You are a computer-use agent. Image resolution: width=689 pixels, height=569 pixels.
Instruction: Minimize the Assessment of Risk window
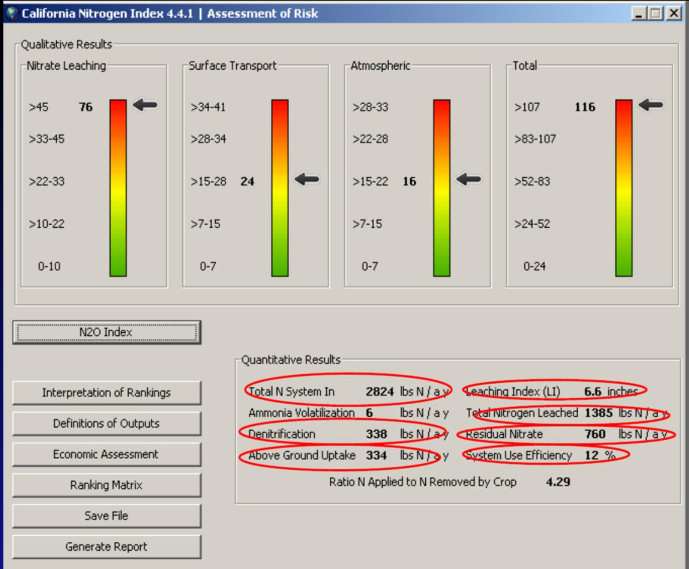tap(638, 14)
